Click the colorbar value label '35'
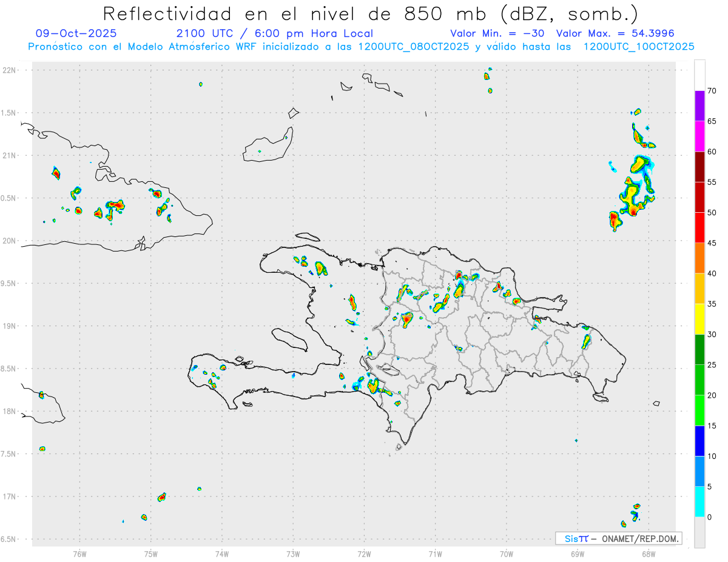The image size is (728, 562). click(x=712, y=304)
